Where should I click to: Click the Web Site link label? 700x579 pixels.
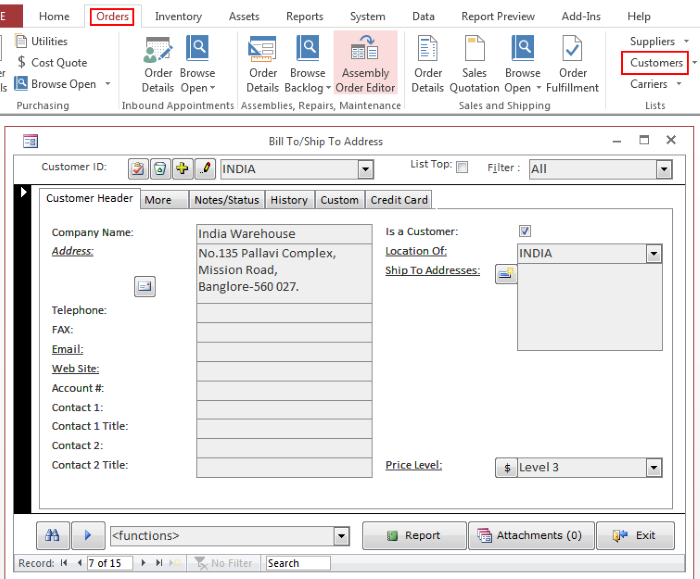[75, 369]
